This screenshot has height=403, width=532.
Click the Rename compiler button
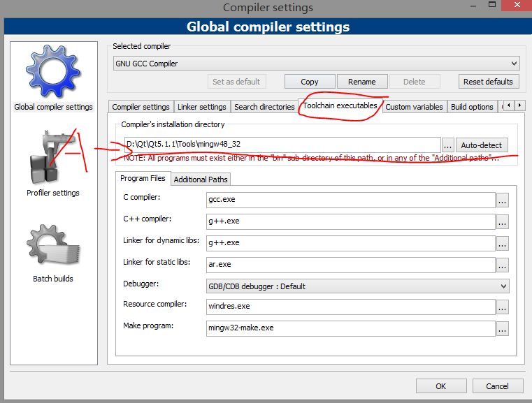point(361,82)
